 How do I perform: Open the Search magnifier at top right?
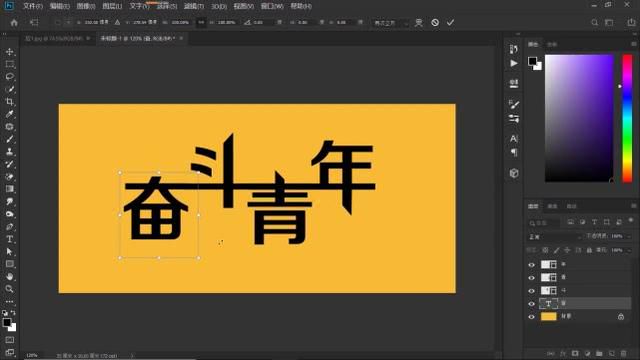[595, 22]
